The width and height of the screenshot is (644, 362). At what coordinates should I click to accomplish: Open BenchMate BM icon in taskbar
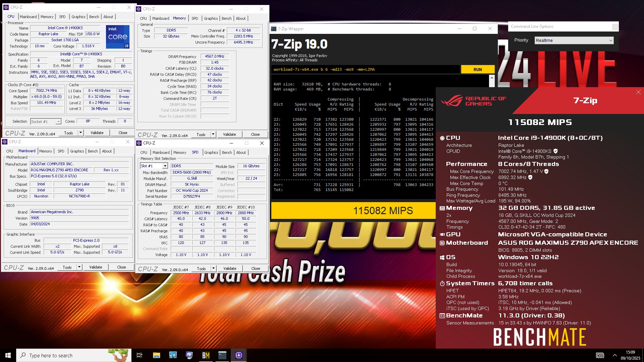pyautogui.click(x=206, y=355)
